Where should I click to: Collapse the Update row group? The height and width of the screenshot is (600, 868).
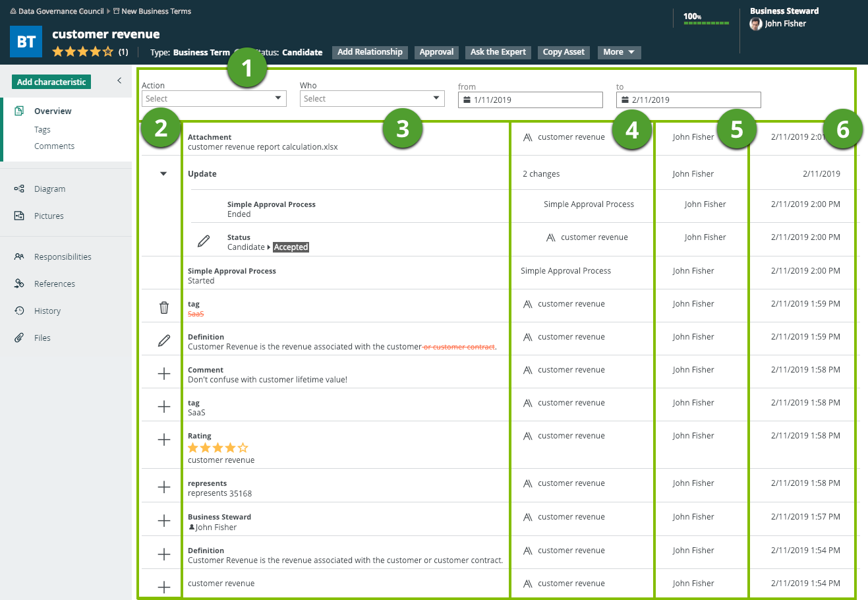pyautogui.click(x=163, y=174)
